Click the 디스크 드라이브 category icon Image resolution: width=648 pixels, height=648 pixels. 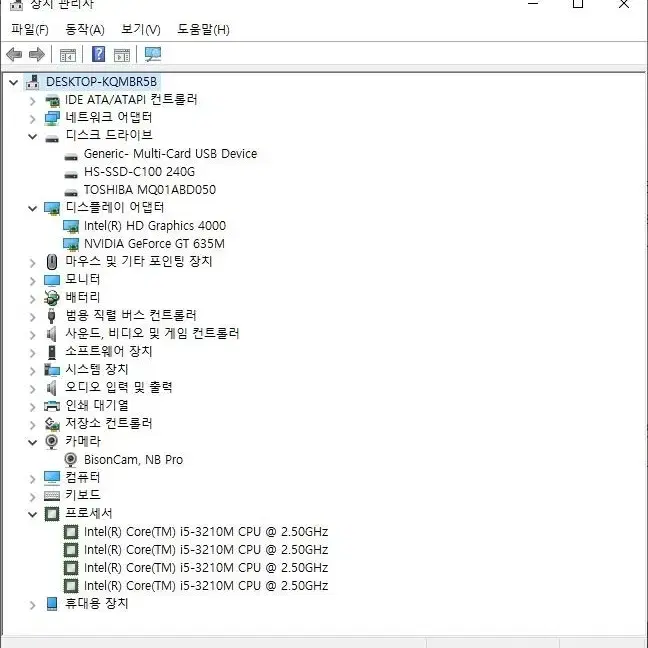52,138
